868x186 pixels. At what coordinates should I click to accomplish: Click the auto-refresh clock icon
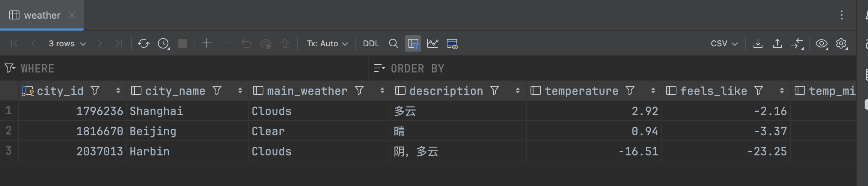163,44
